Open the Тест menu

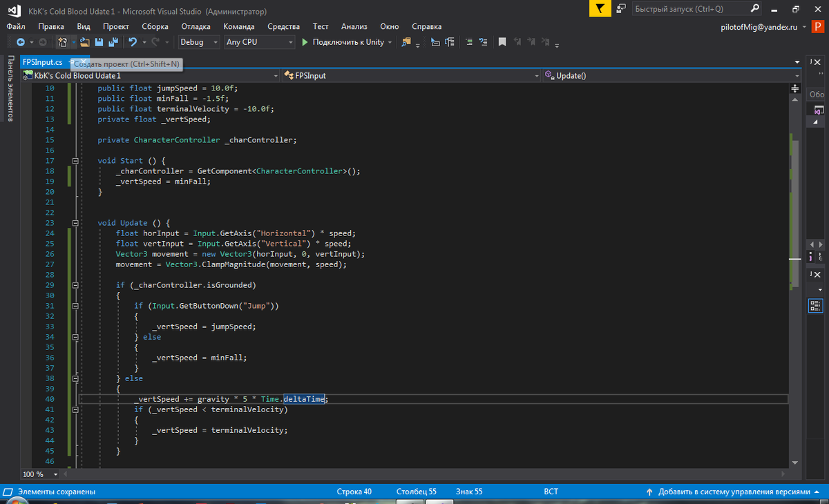tap(321, 26)
